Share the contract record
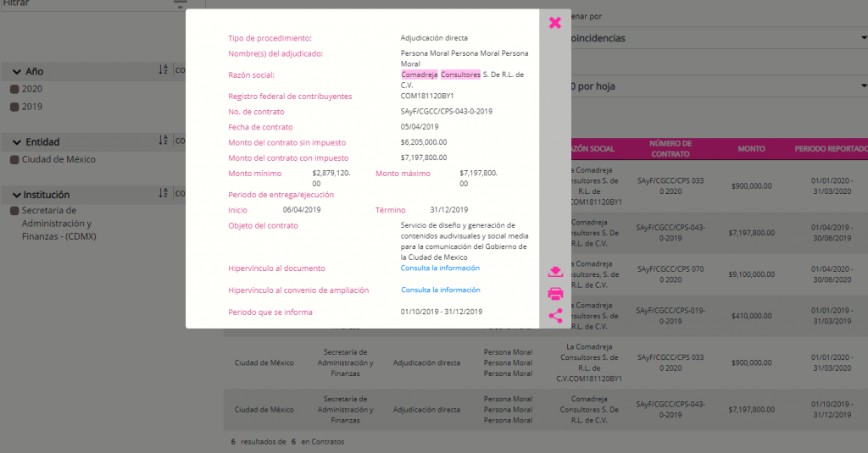 (x=555, y=316)
